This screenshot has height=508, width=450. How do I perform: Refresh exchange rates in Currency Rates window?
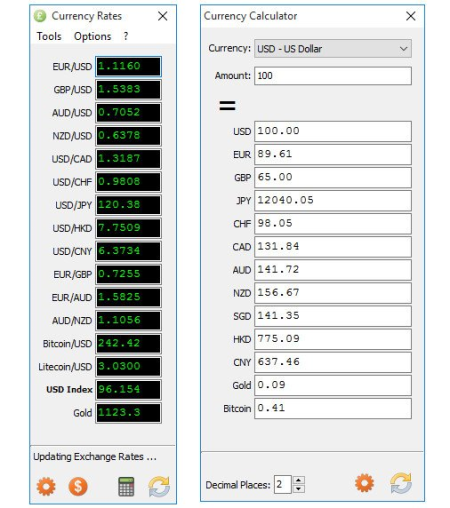159,486
